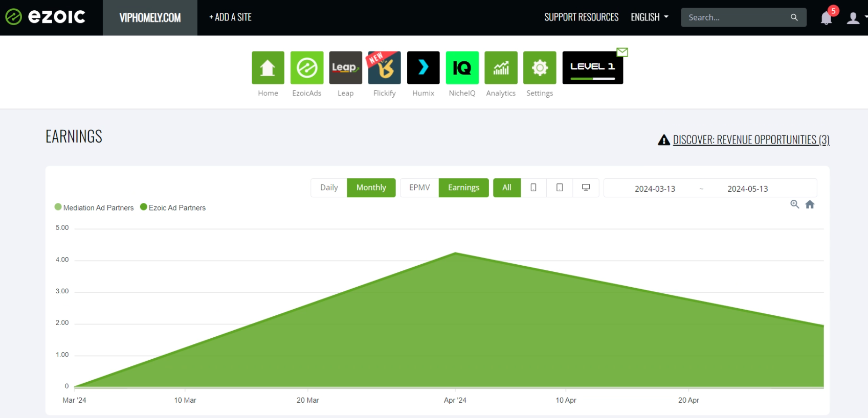Open the EzoicAds icon
Image resolution: width=868 pixels, height=418 pixels.
point(307,67)
